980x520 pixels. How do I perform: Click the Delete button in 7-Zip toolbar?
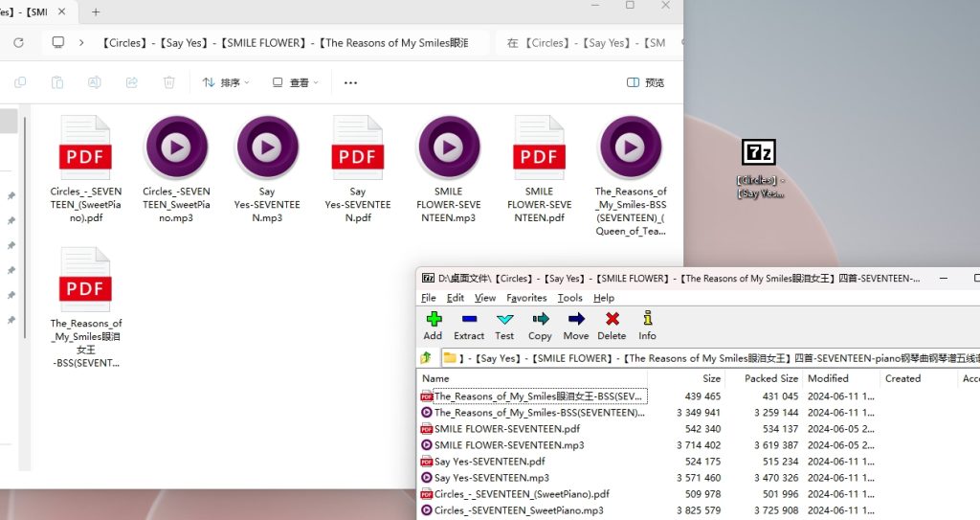pyautogui.click(x=612, y=326)
